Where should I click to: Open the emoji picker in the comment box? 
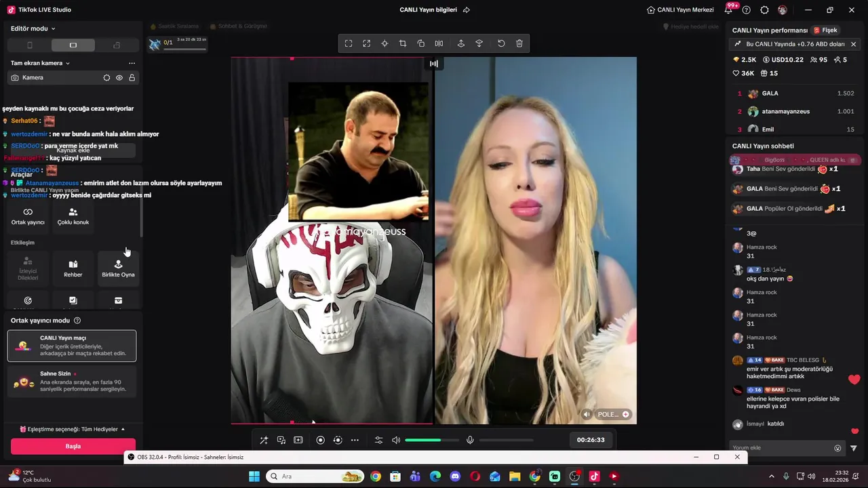tap(837, 448)
